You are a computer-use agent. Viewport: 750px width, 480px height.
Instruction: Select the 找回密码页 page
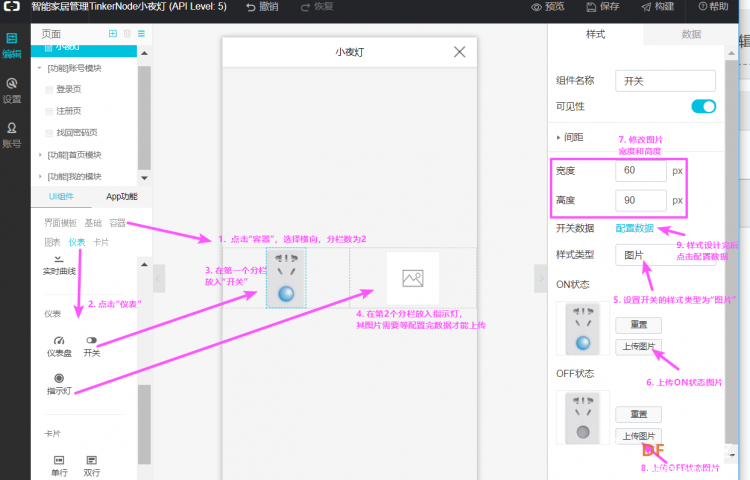point(77,132)
